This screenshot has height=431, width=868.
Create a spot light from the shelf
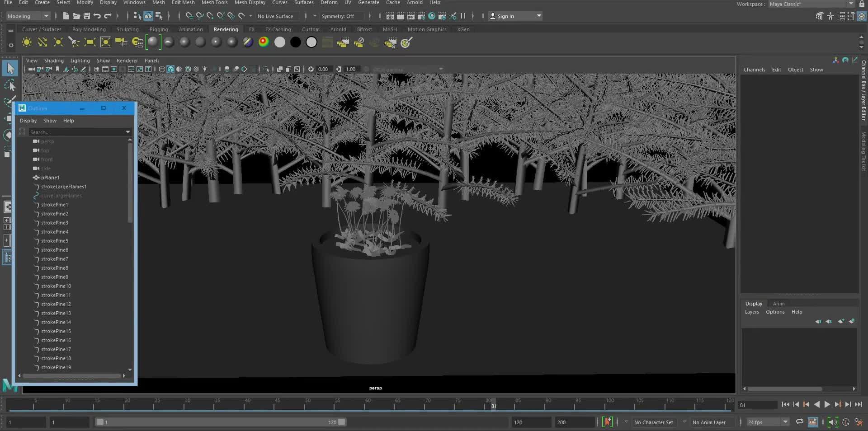pyautogui.click(x=74, y=42)
